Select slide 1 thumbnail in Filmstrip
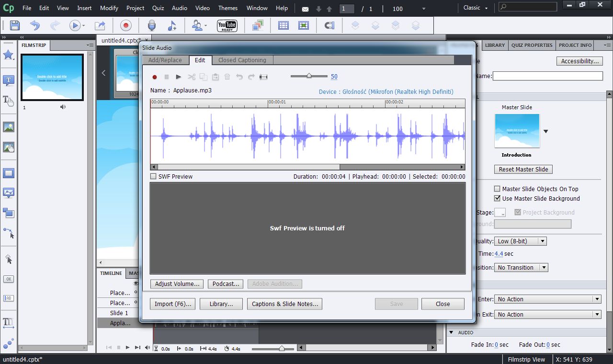Viewport: 613px width, 364px height. point(52,77)
